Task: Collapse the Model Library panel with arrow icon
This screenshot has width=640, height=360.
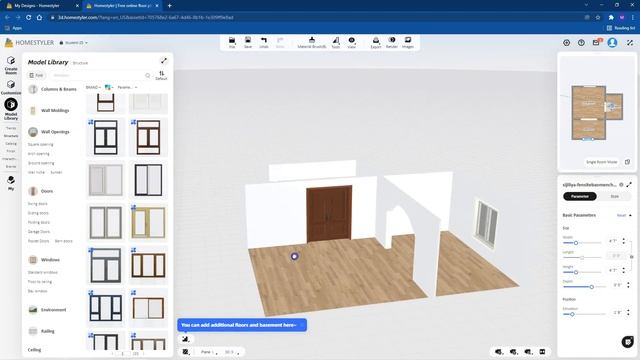Action: [164, 61]
